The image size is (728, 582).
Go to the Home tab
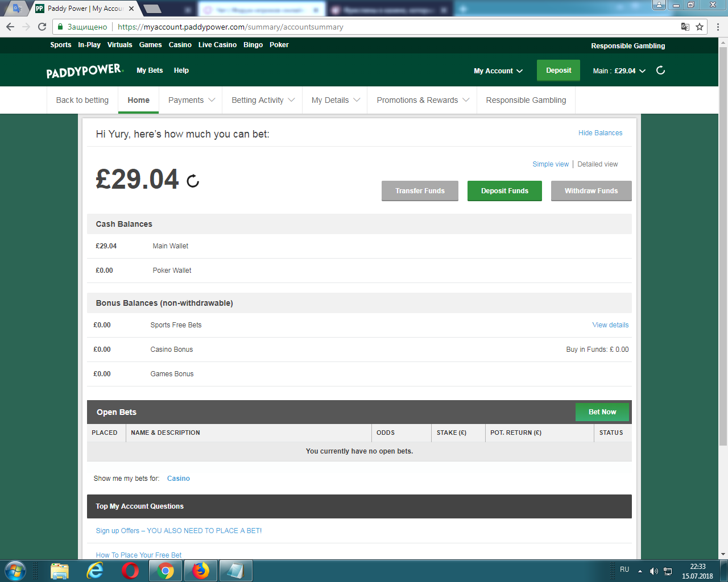139,100
